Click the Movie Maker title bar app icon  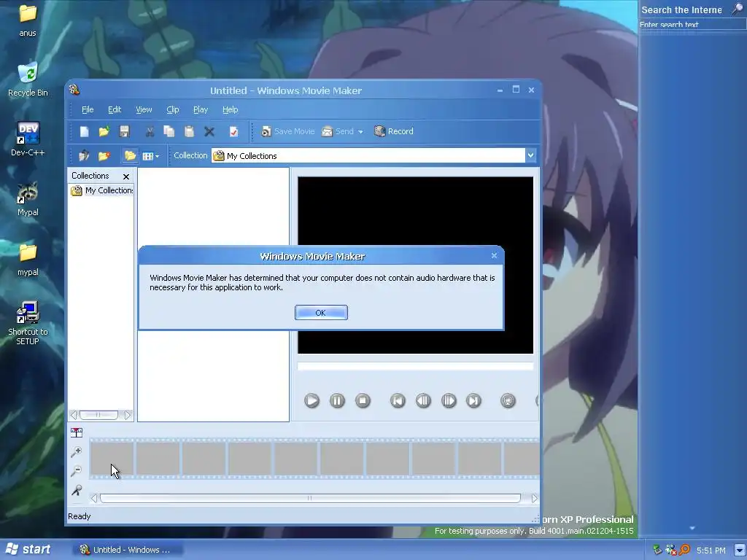74,90
